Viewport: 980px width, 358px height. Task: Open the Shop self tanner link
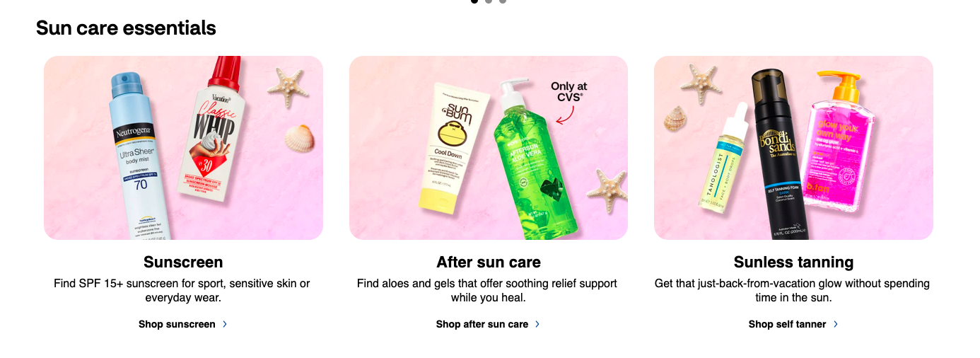[788, 324]
